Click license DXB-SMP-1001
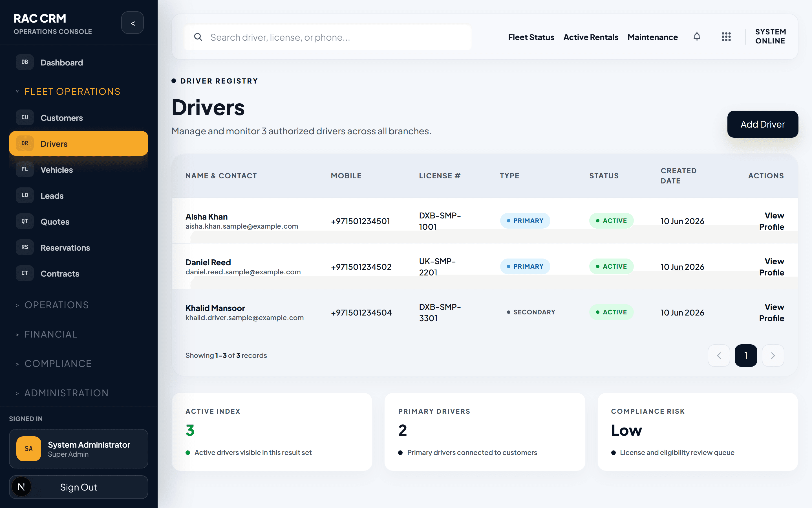Image resolution: width=812 pixels, height=508 pixels. tap(440, 221)
